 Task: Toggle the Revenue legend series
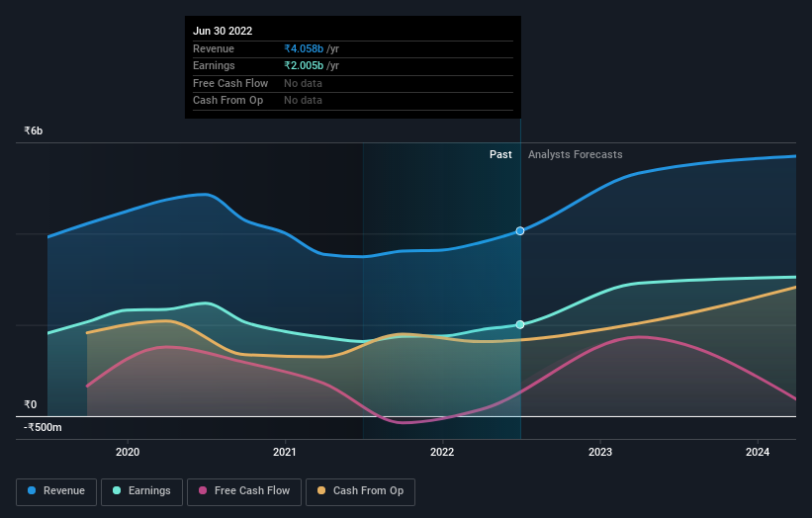point(56,491)
